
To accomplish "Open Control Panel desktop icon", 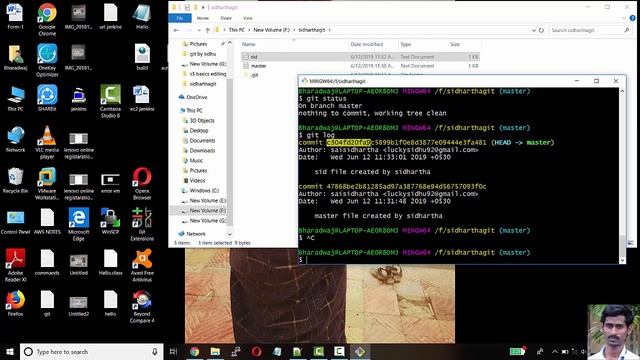I will click(x=16, y=221).
